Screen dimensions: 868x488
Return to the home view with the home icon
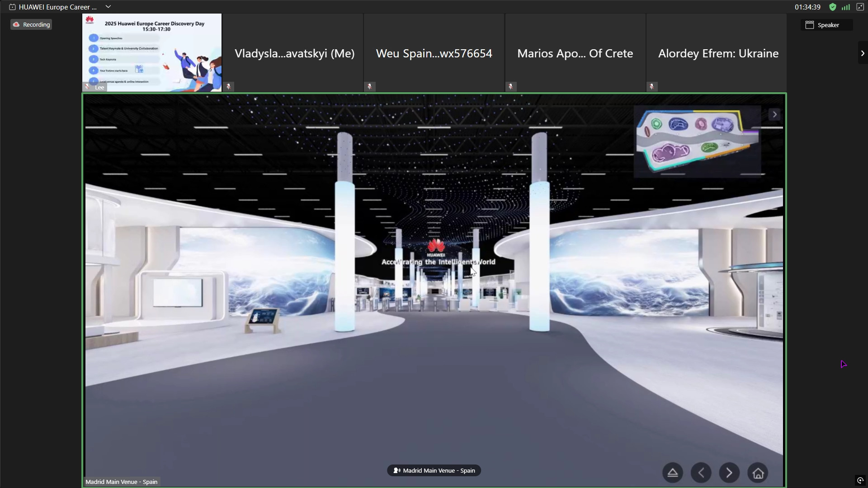[758, 473]
